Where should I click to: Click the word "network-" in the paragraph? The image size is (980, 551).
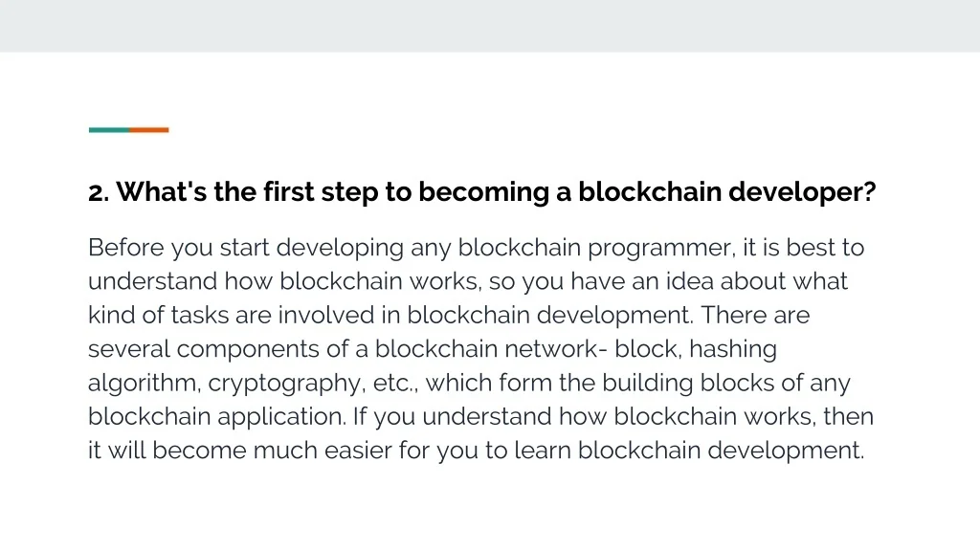click(560, 349)
